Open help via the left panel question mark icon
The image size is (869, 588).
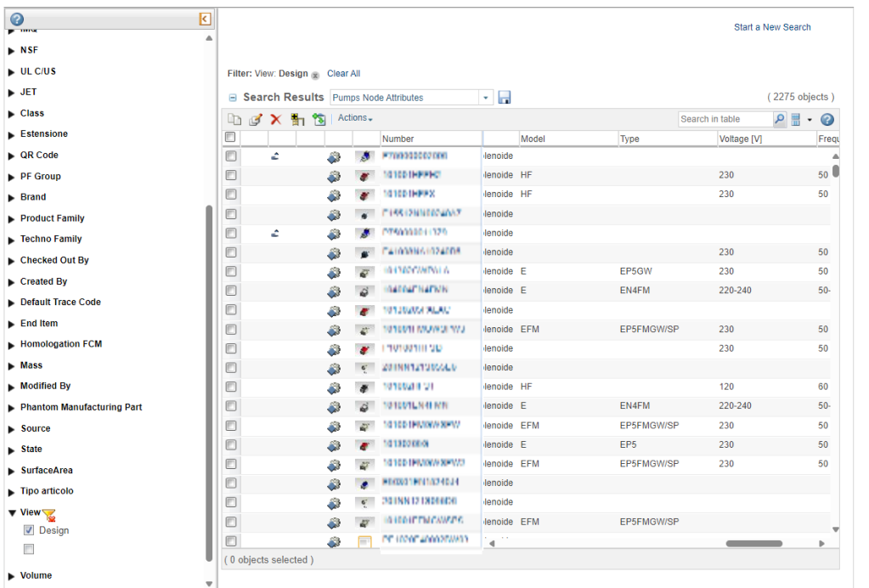17,20
